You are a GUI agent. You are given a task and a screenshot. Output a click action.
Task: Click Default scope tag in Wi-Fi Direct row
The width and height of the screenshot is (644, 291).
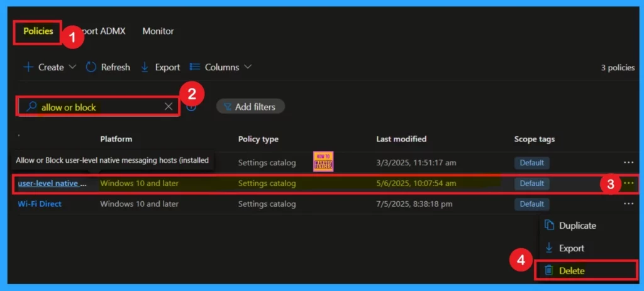532,204
